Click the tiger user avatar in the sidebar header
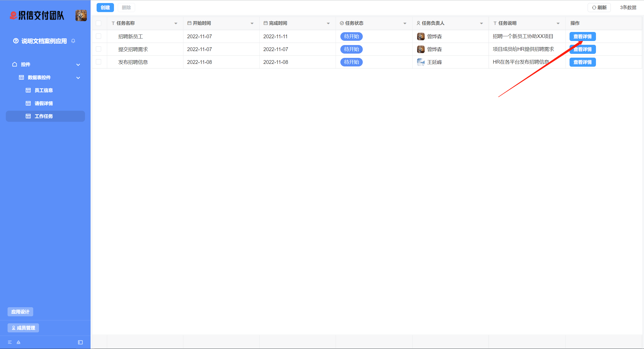Viewport: 644px width, 349px height. 81,16
